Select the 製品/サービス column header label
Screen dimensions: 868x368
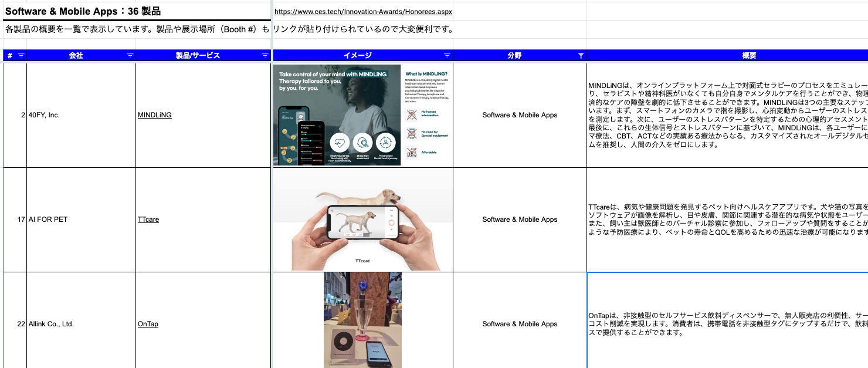tap(198, 56)
